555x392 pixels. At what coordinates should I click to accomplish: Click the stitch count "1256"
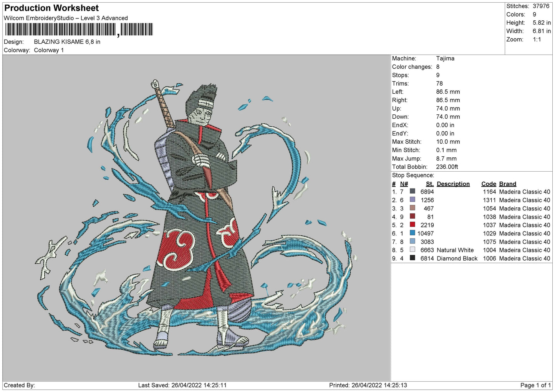tap(427, 200)
